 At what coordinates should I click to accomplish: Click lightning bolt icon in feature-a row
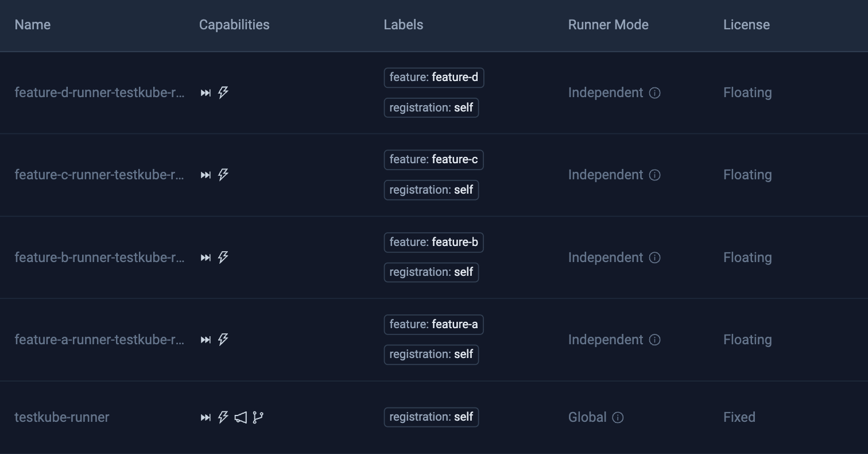coord(223,340)
